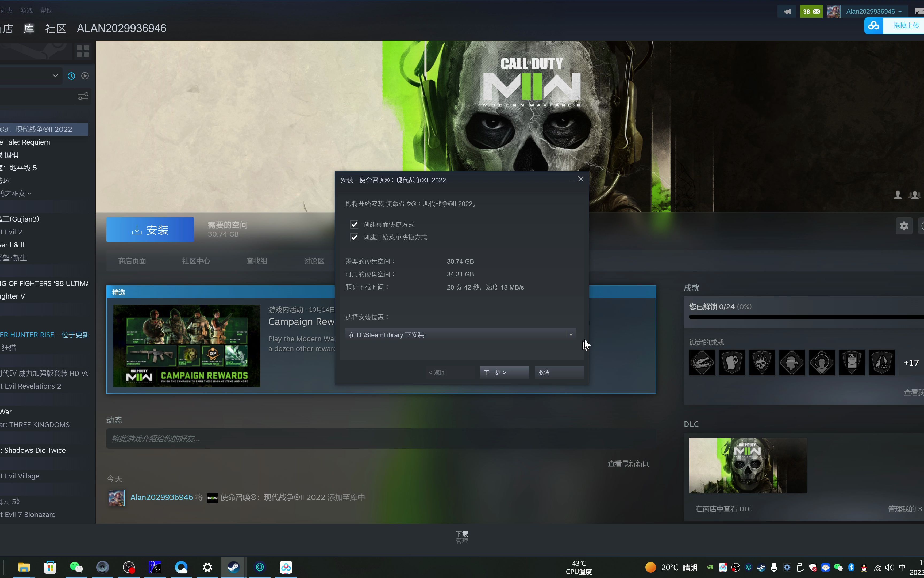Image resolution: width=924 pixels, height=578 pixels.
Task: Open the Find Groups (查找组) tab
Action: [x=257, y=261]
